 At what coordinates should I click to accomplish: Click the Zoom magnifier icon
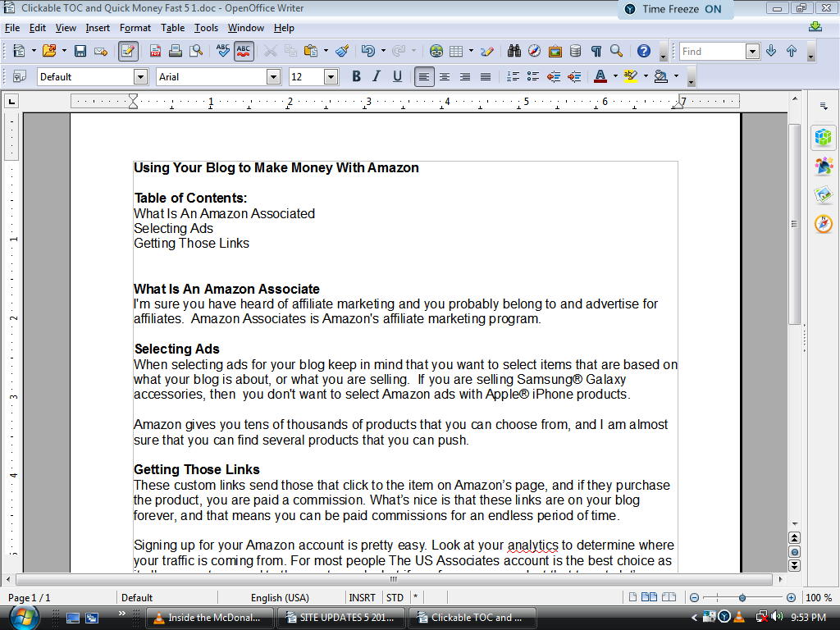pos(617,51)
